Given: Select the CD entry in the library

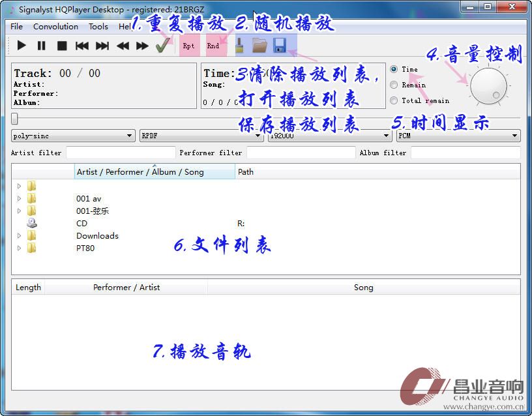Looking at the screenshot, I should click(x=81, y=223).
